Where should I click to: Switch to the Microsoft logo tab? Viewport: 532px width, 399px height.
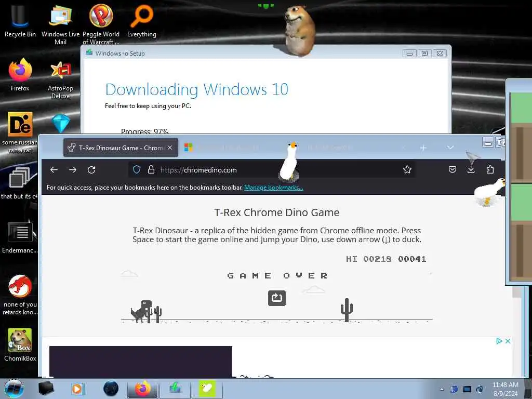click(x=188, y=147)
